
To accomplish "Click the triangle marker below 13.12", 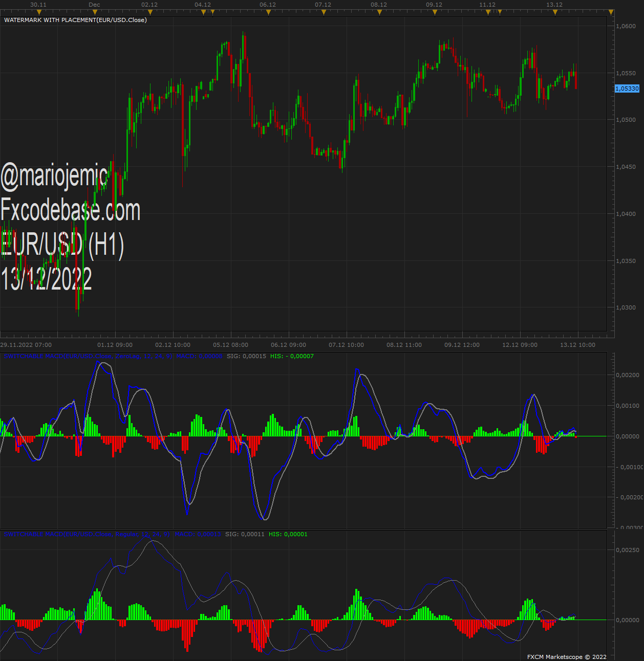I will 555,12.
